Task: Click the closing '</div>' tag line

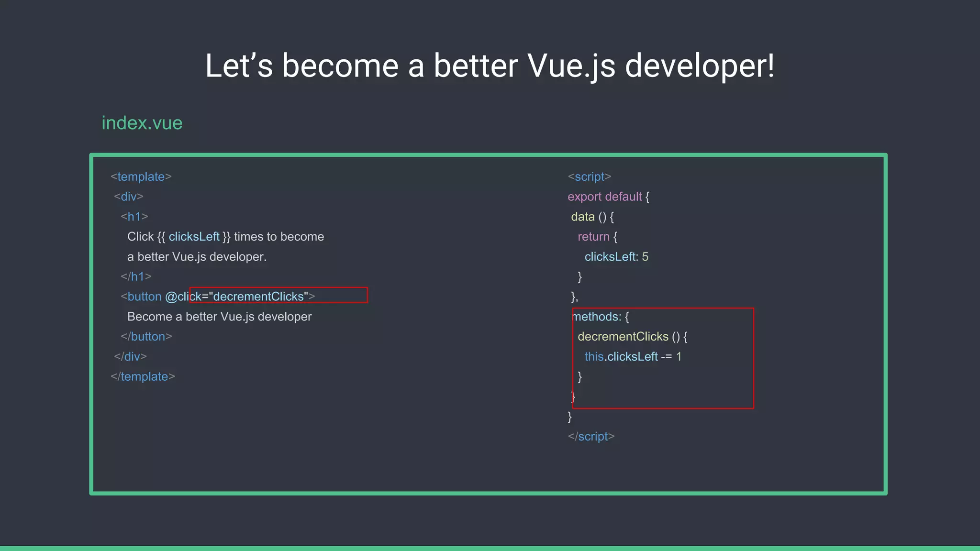Action: 131,357
